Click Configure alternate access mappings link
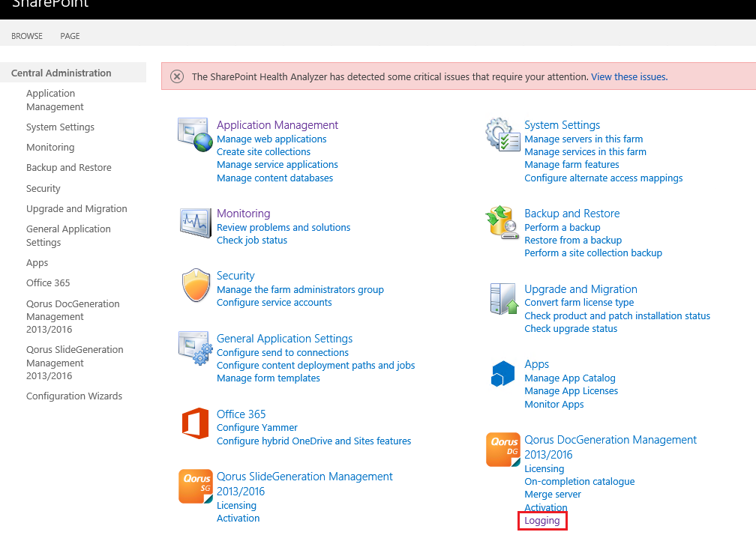The height and width of the screenshot is (550, 756). click(x=604, y=178)
